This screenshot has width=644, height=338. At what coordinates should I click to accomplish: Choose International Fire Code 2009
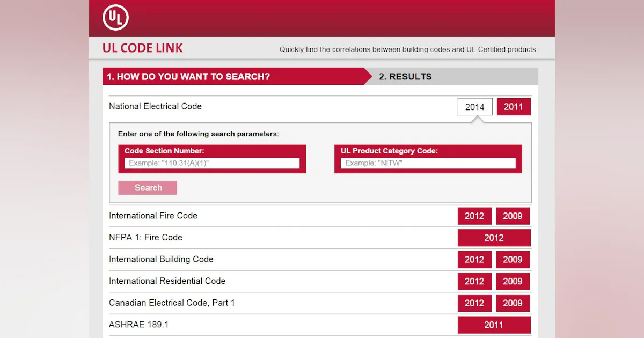[513, 216]
